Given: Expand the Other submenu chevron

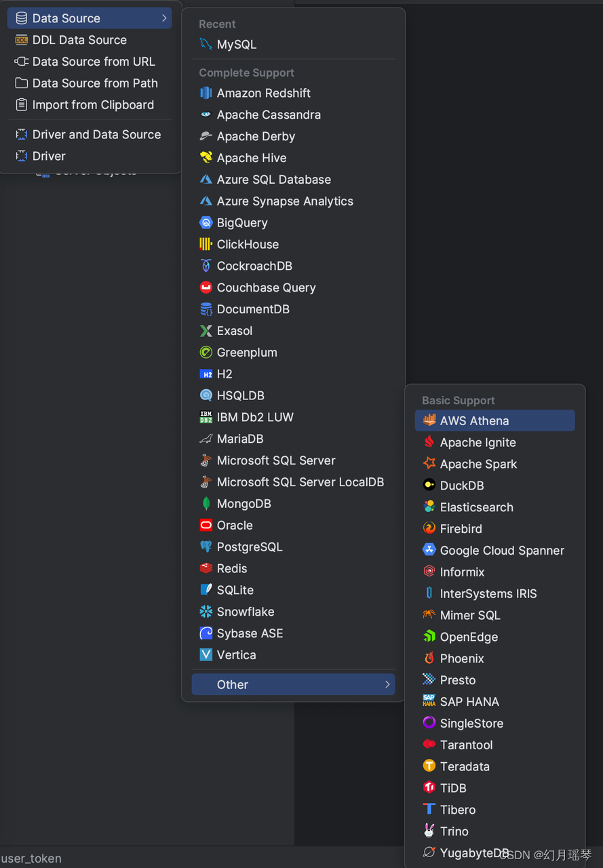Looking at the screenshot, I should (387, 684).
